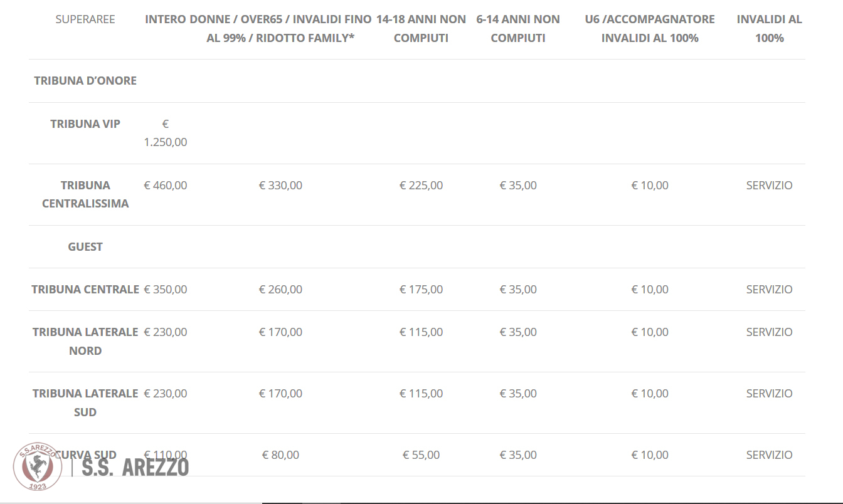
Task: Click the 6-14 ANNI NON COMPIUTI header
Action: (518, 29)
